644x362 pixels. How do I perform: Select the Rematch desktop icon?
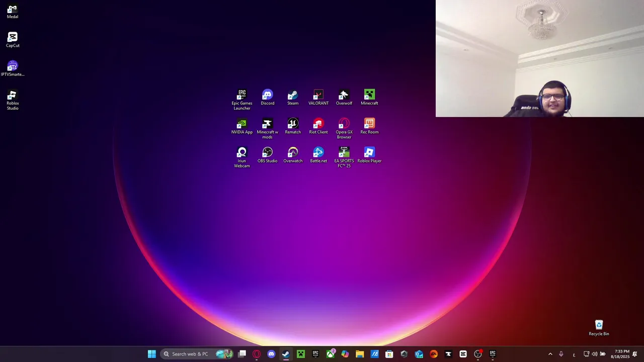point(293,126)
